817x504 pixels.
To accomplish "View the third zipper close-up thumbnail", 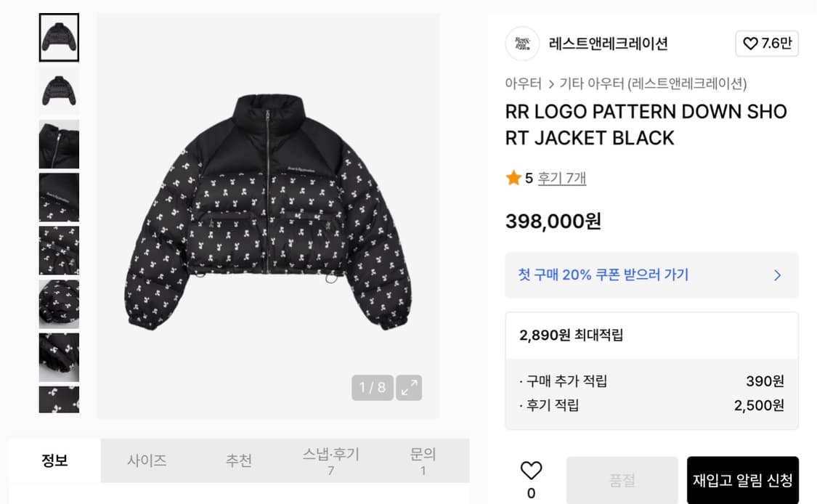I will pos(59,145).
